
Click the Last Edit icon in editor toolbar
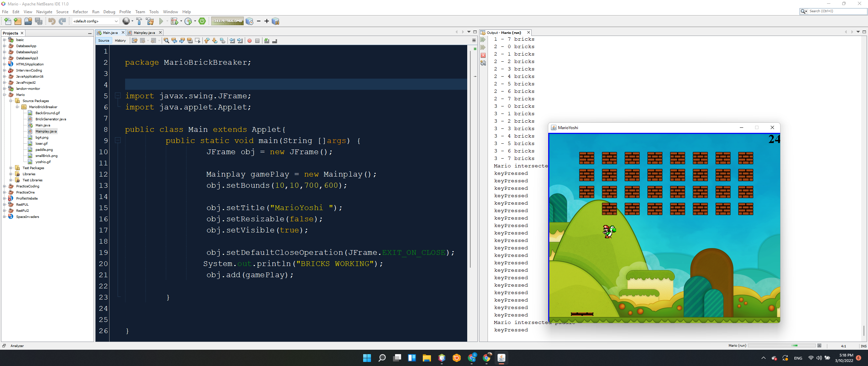[x=135, y=41]
